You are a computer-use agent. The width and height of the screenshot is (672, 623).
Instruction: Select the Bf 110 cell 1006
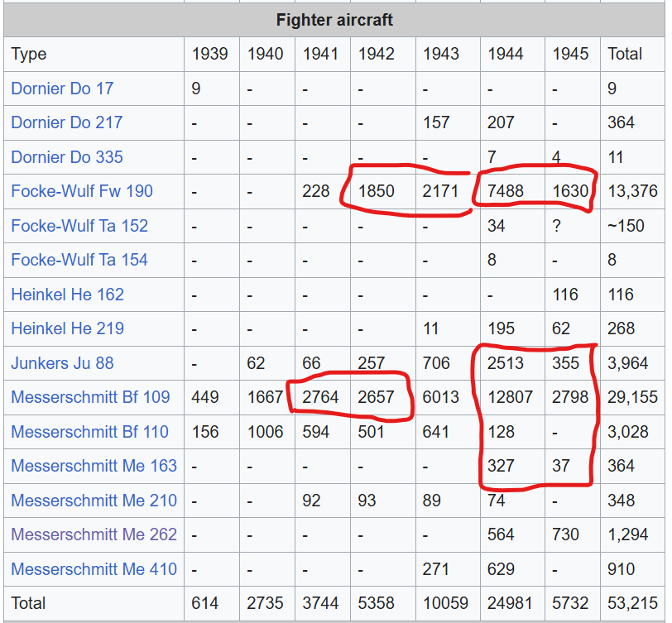tap(267, 432)
